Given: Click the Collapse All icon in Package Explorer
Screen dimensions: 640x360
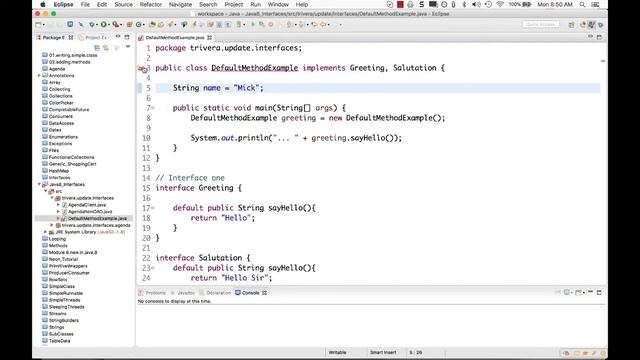Looking at the screenshot, I should [97, 48].
